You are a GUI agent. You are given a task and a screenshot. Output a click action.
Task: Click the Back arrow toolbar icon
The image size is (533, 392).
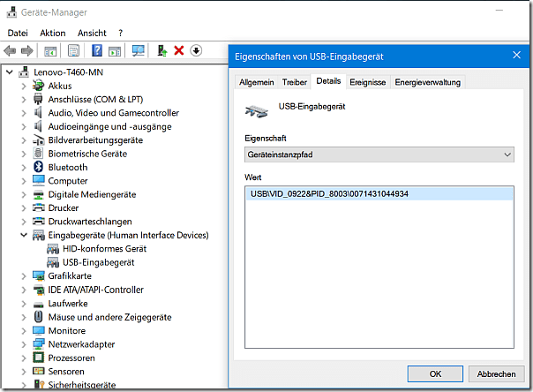(10, 51)
